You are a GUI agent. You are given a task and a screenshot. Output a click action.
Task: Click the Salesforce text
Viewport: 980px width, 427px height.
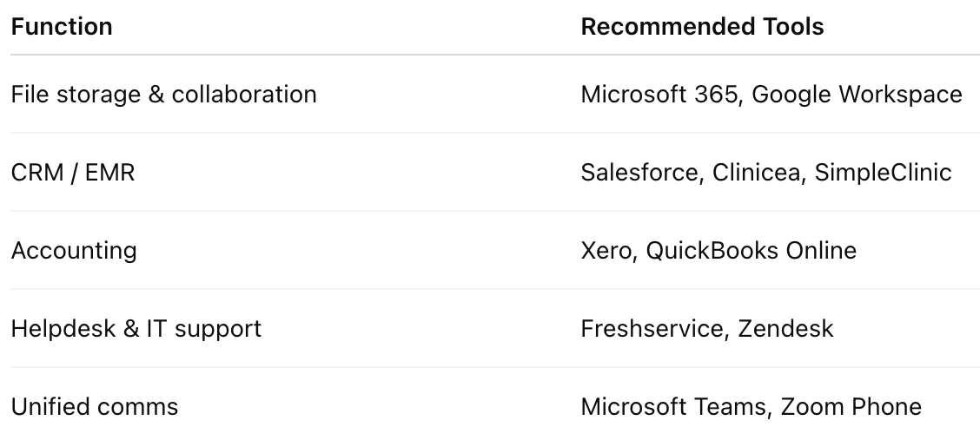coord(639,172)
